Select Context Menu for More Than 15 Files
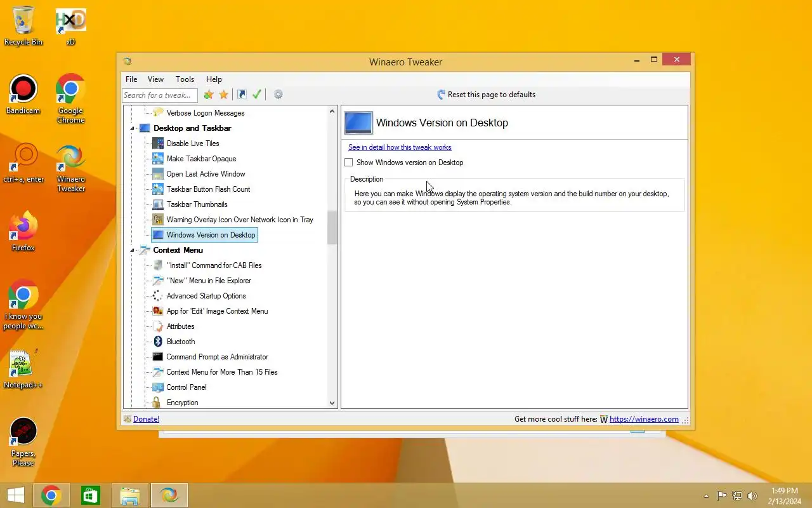 222,372
